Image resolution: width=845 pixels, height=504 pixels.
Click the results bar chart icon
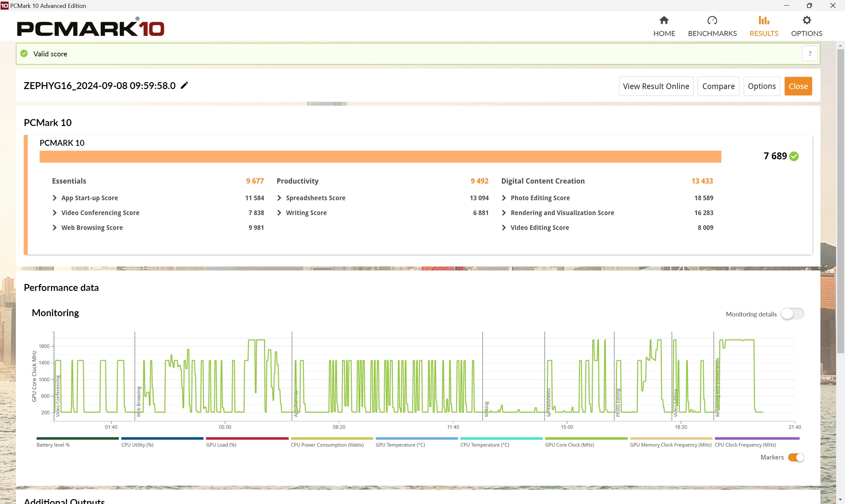point(763,20)
